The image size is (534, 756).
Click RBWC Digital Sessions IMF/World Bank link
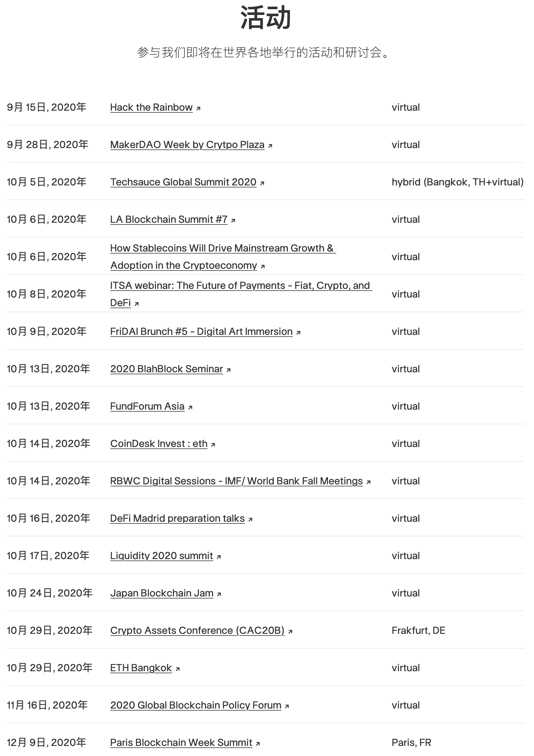(236, 481)
